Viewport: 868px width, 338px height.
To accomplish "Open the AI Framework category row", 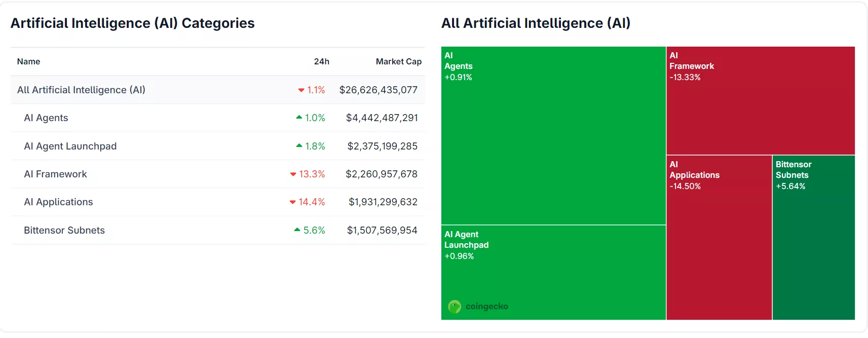I will click(56, 174).
